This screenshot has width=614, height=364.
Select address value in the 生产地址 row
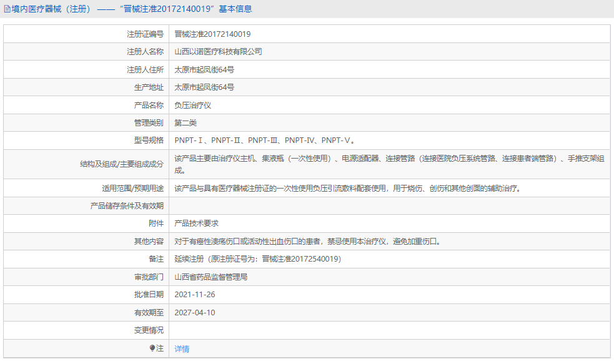(x=204, y=87)
